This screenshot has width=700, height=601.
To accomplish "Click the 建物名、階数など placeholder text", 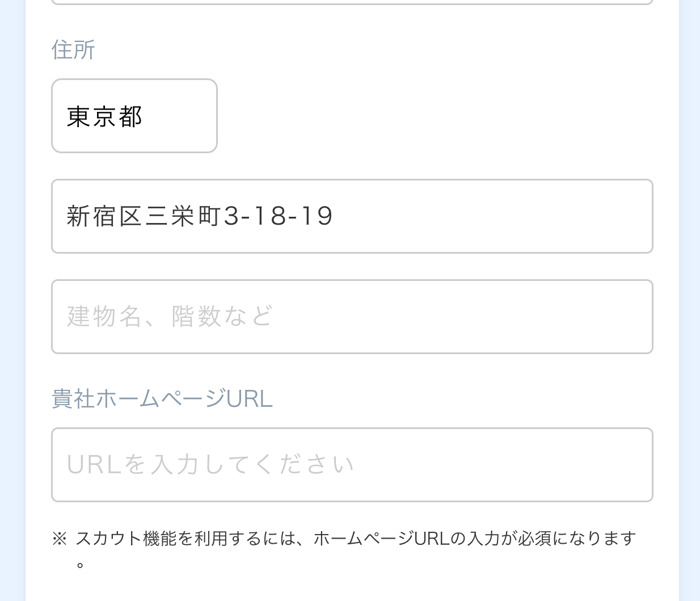I will pyautogui.click(x=170, y=317).
